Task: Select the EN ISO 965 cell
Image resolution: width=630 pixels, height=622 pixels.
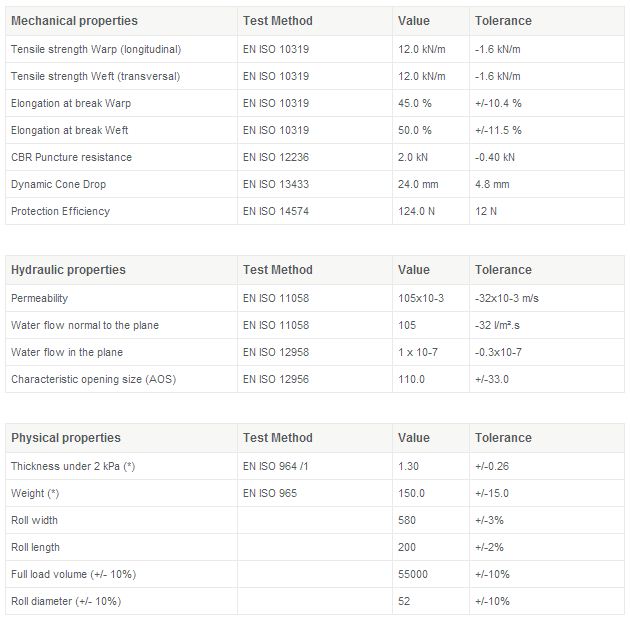Action: coord(270,493)
